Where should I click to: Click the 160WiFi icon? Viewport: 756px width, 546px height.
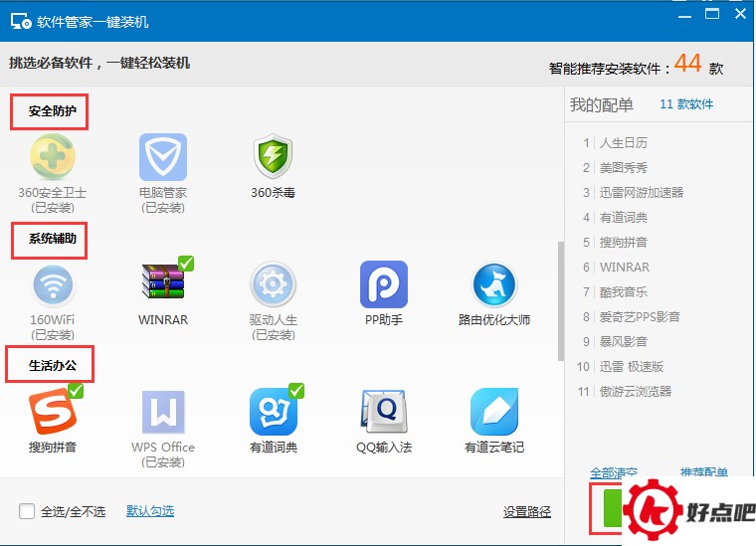point(53,284)
